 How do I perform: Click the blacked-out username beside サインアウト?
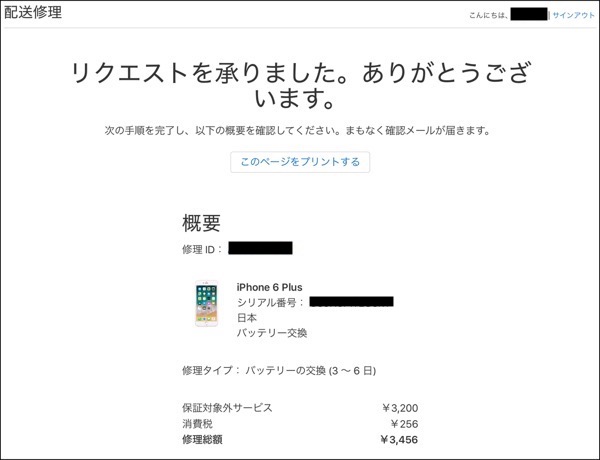click(528, 15)
